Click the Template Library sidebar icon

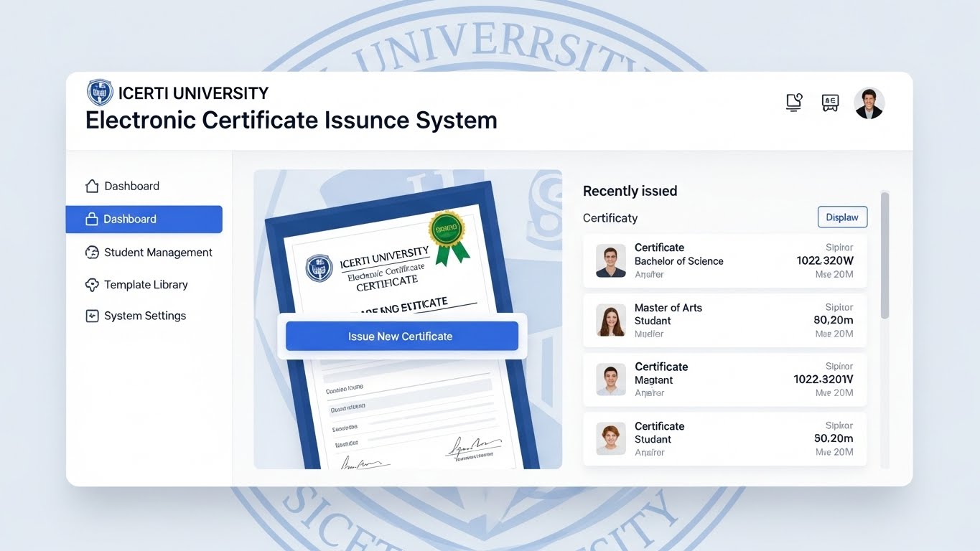pos(92,285)
